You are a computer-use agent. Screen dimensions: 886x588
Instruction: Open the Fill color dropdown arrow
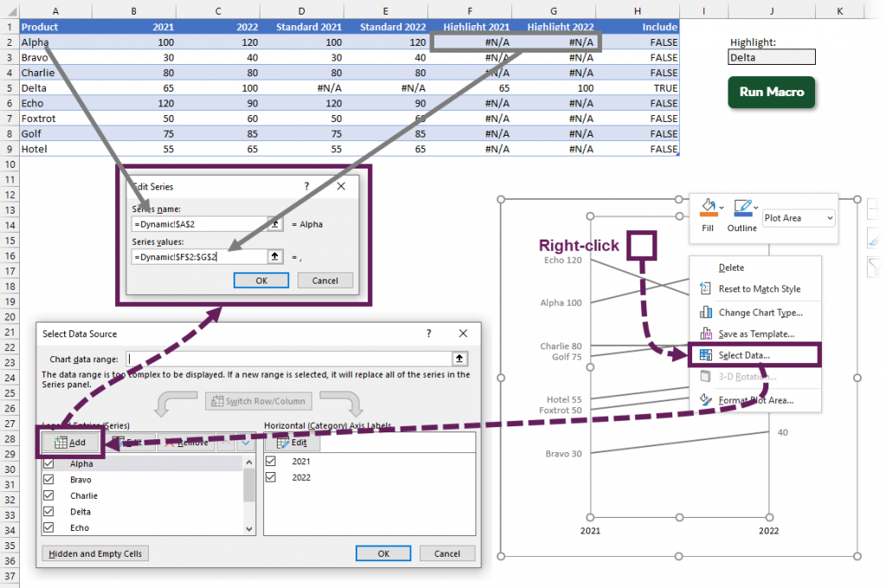coord(721,208)
